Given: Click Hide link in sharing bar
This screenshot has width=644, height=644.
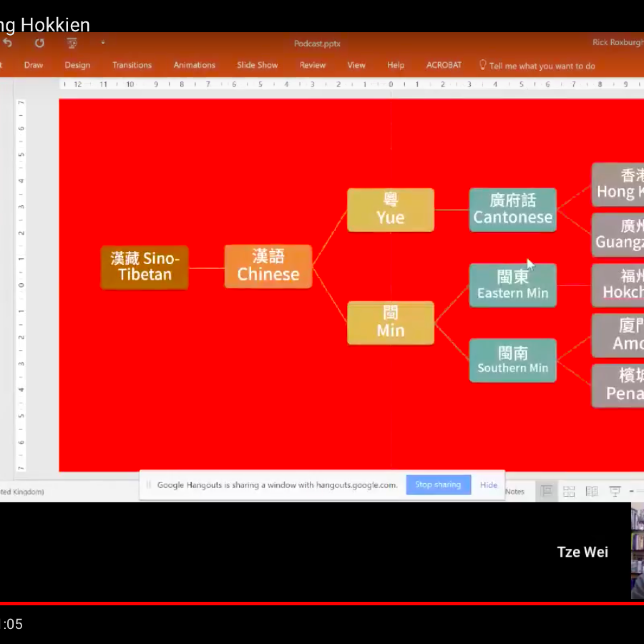Looking at the screenshot, I should 488,485.
